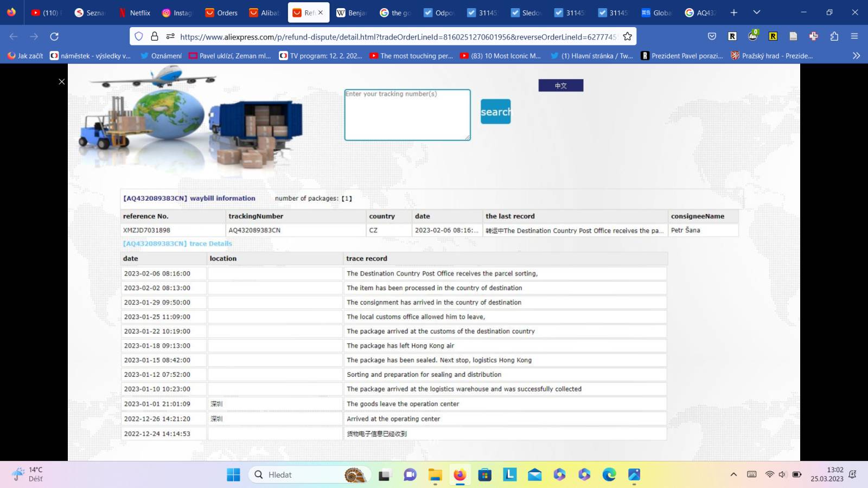Open the notifications icon in tray

[x=853, y=474]
